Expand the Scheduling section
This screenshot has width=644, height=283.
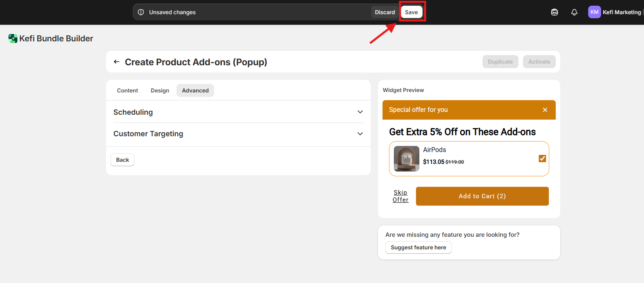click(x=360, y=112)
